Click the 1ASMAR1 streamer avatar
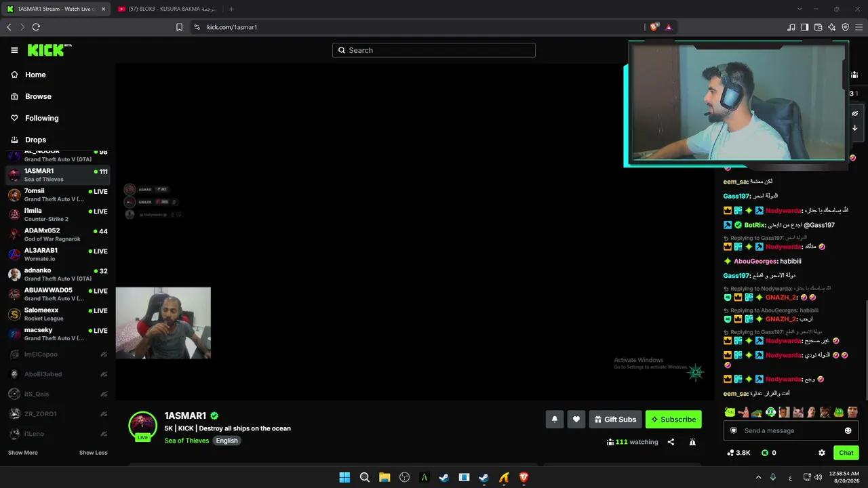868x488 pixels. click(142, 426)
